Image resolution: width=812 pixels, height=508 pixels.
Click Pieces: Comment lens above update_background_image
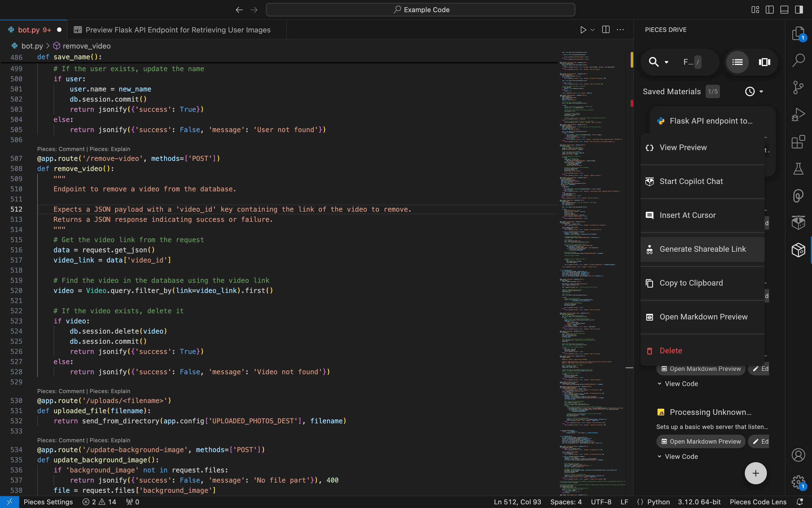(61, 440)
